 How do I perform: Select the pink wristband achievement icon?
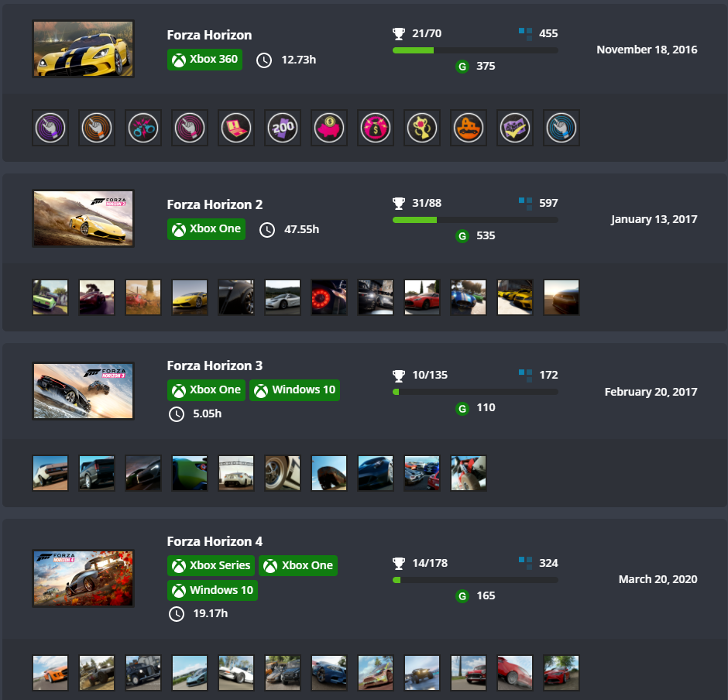tap(190, 128)
